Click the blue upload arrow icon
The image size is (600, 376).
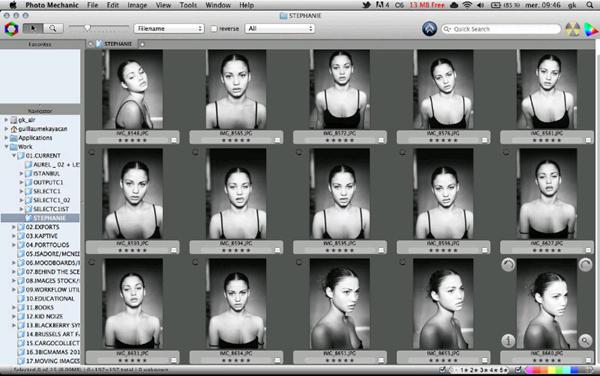(x=429, y=29)
